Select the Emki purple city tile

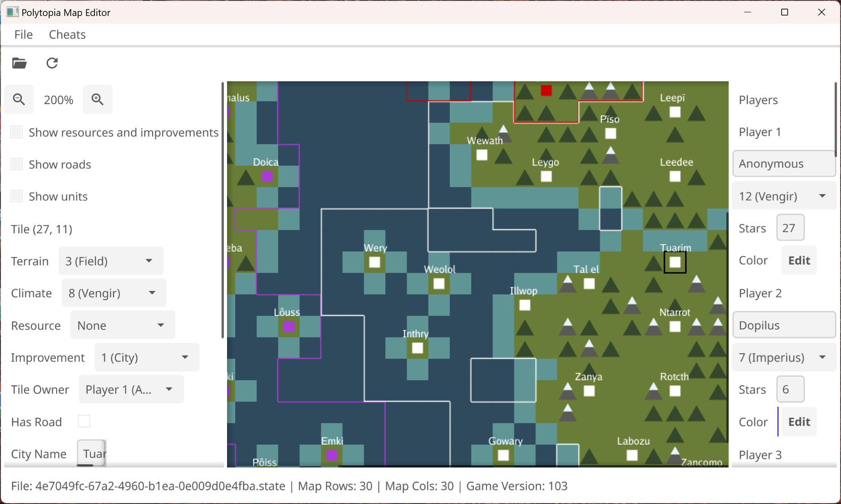click(332, 456)
